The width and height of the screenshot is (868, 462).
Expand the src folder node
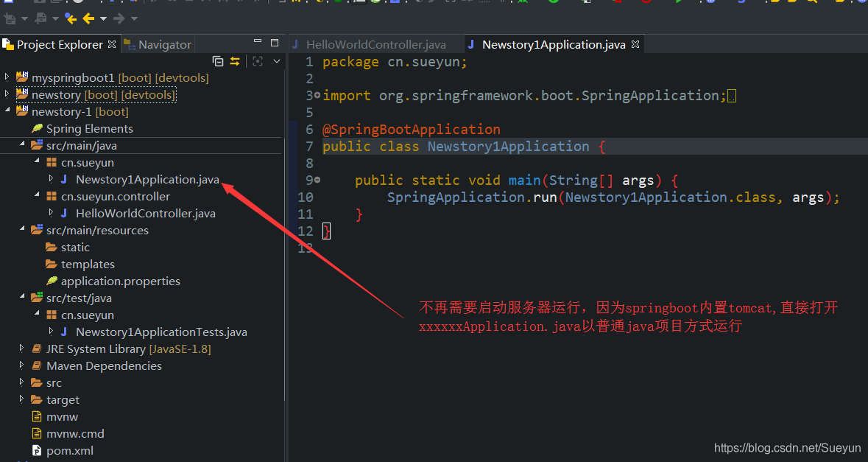pyautogui.click(x=22, y=382)
